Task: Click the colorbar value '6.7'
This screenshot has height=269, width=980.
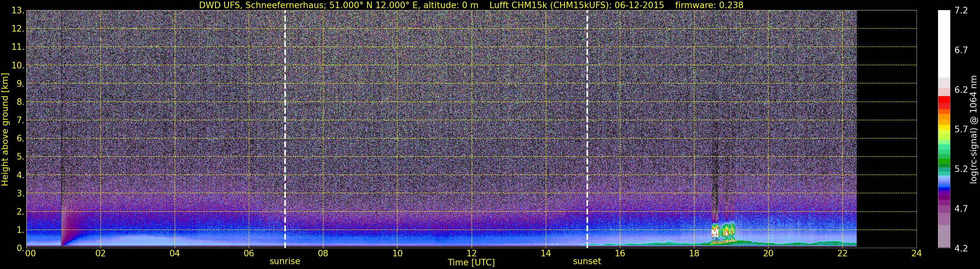Action: pos(961,50)
